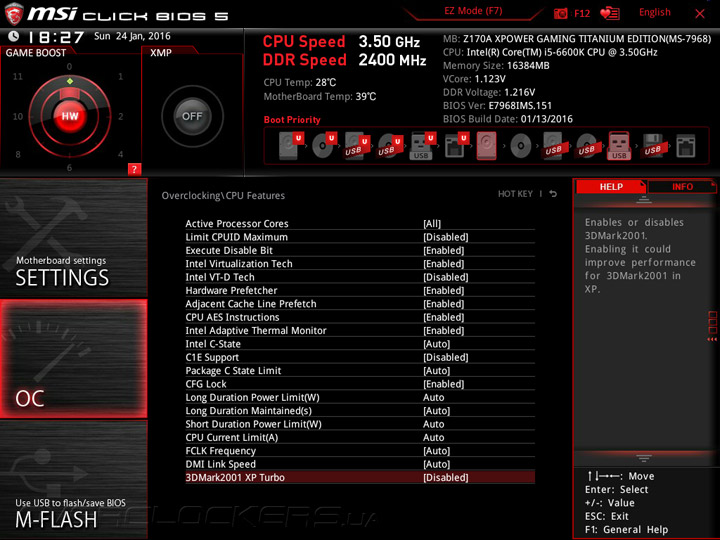The height and width of the screenshot is (540, 720).
Task: Open the M-FLASH section
Action: pyautogui.click(x=73, y=480)
